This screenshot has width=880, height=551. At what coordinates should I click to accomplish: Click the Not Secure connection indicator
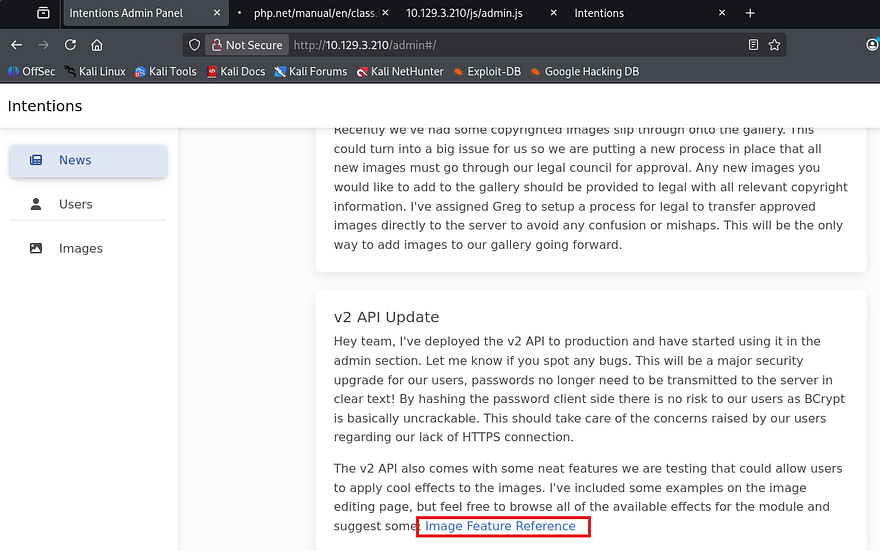tap(245, 45)
